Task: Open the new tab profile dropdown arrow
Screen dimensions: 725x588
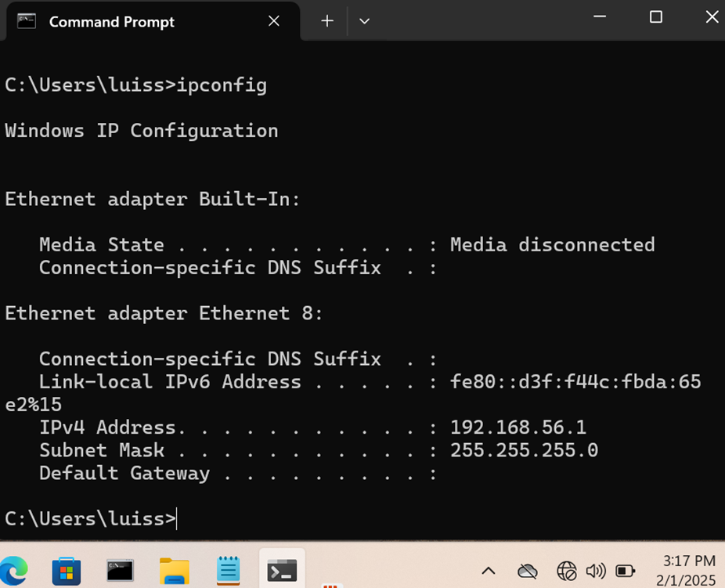Action: point(364,21)
